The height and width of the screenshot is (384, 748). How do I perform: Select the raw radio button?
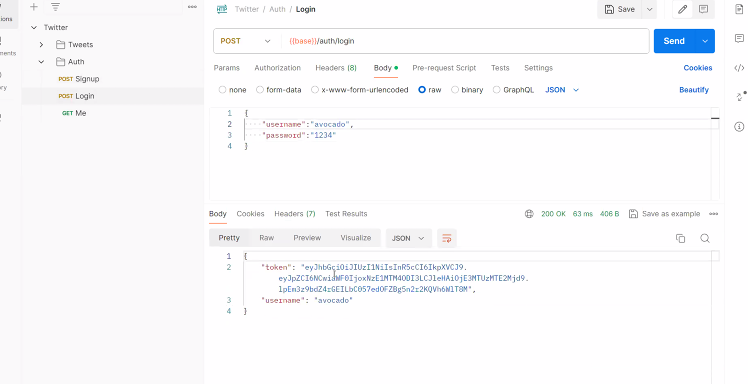point(422,90)
